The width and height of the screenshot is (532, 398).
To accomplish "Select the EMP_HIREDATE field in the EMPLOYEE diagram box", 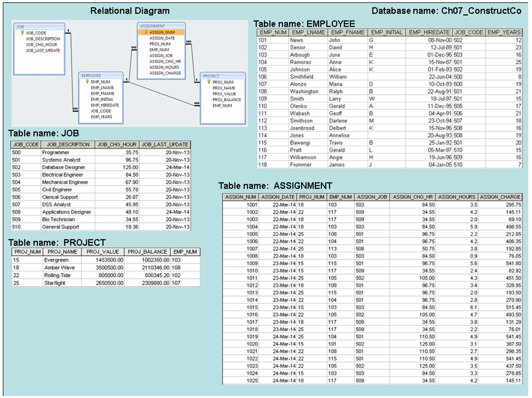I will [x=104, y=105].
